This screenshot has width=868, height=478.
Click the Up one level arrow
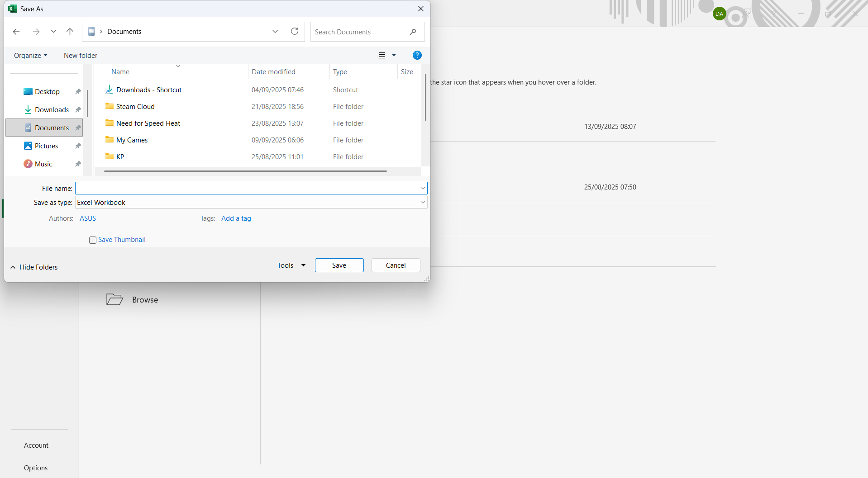70,32
